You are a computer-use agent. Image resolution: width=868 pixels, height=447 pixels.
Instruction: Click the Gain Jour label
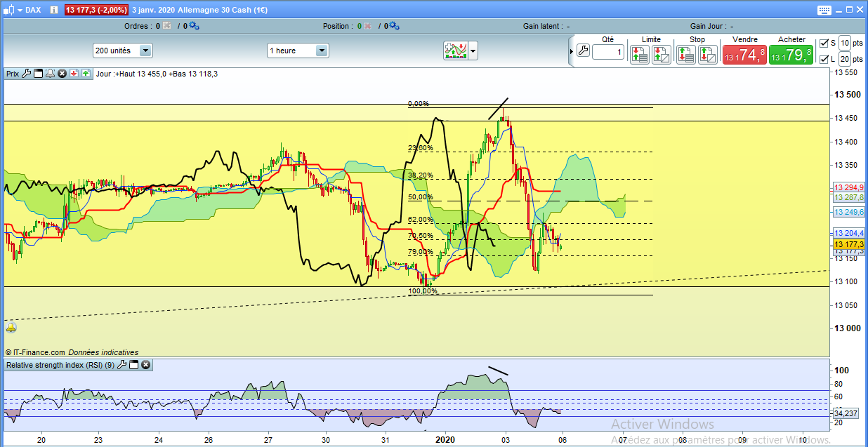pyautogui.click(x=710, y=26)
